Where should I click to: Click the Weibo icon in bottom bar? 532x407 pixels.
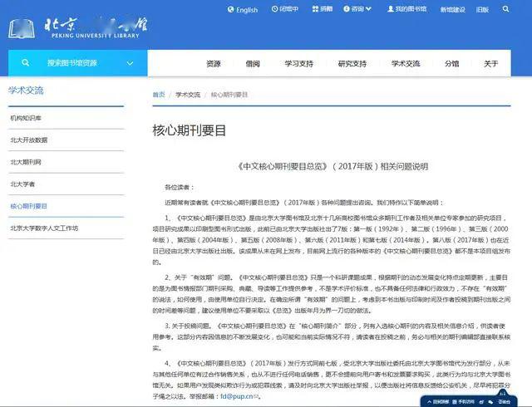click(x=481, y=401)
